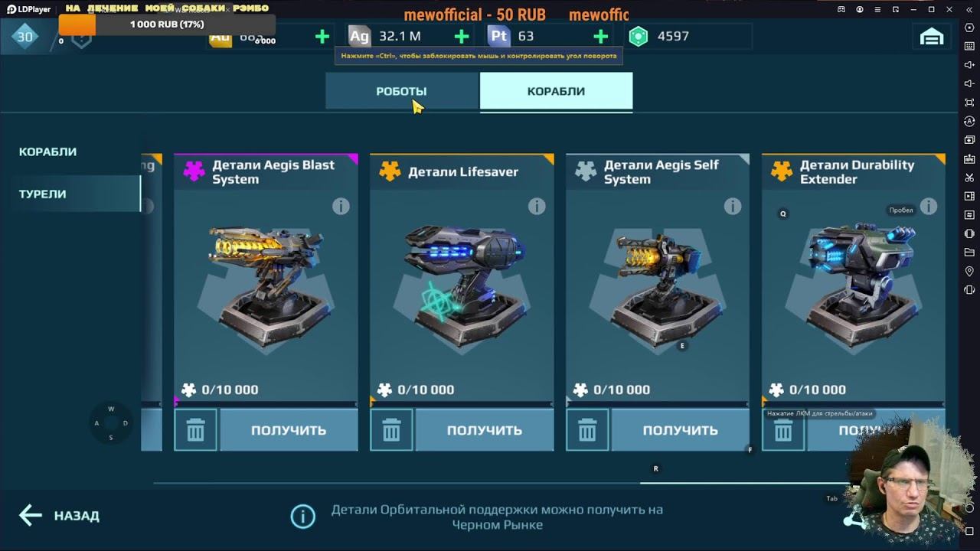Open LDPlayer scissors screenshot tool
This screenshot has height=551, width=980.
969,178
